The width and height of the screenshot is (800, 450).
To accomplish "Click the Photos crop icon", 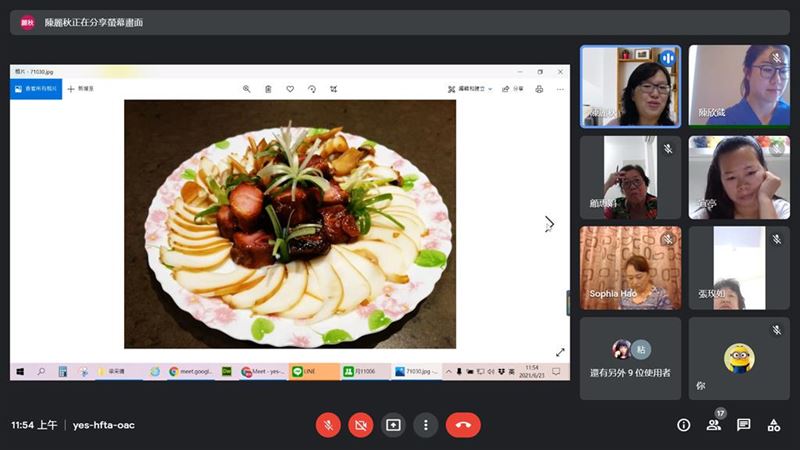I will [x=334, y=89].
